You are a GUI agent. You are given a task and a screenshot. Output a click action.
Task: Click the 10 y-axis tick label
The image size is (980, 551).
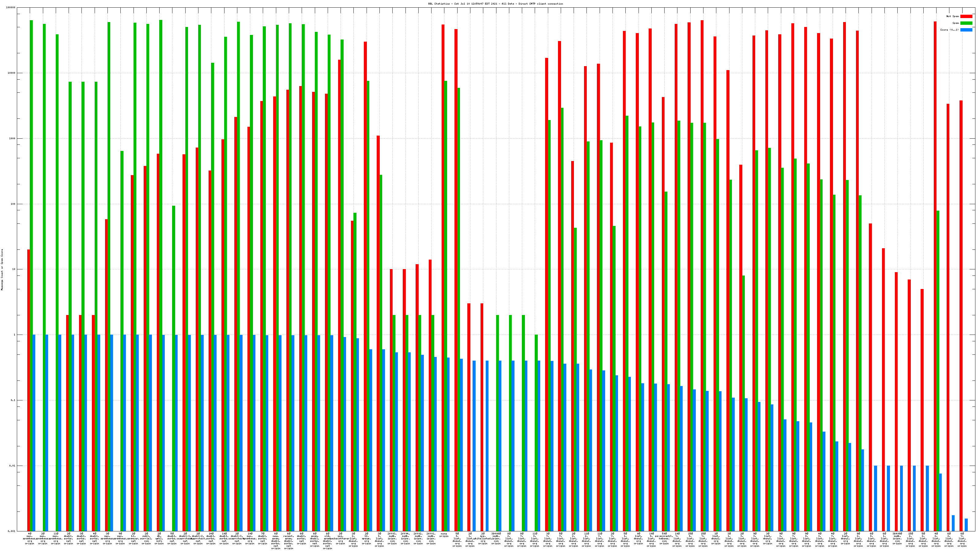[13, 270]
